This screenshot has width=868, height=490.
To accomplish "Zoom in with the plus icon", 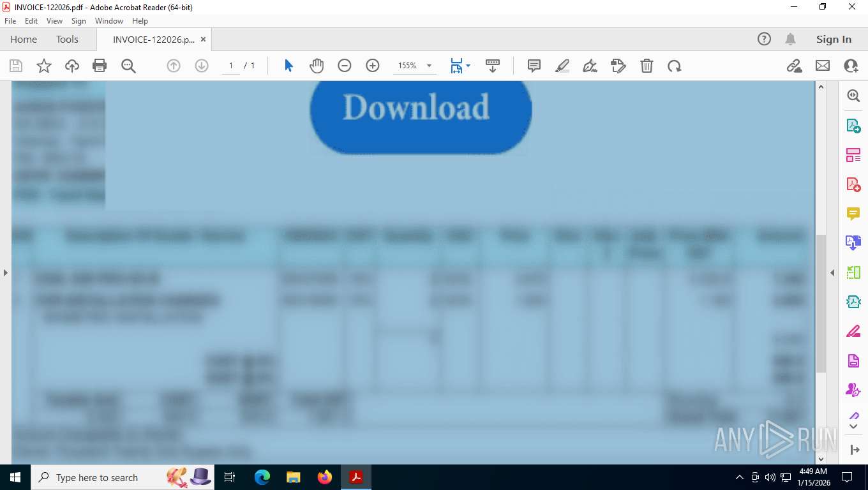I will tap(373, 66).
